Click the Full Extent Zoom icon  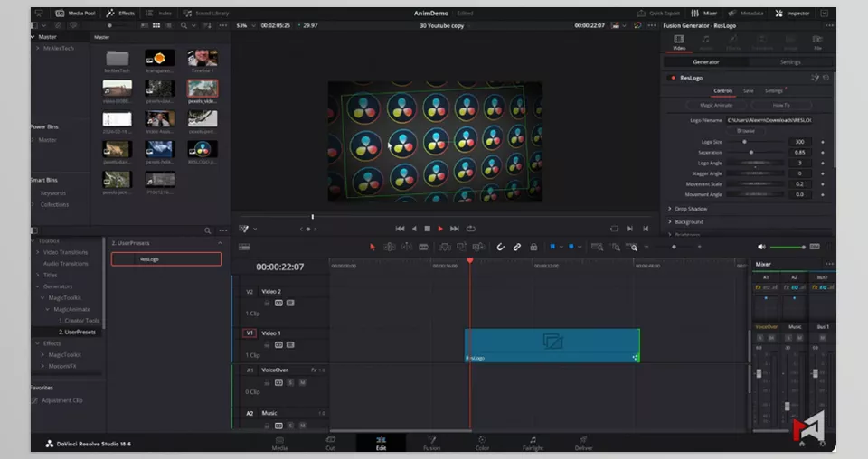[x=597, y=248]
